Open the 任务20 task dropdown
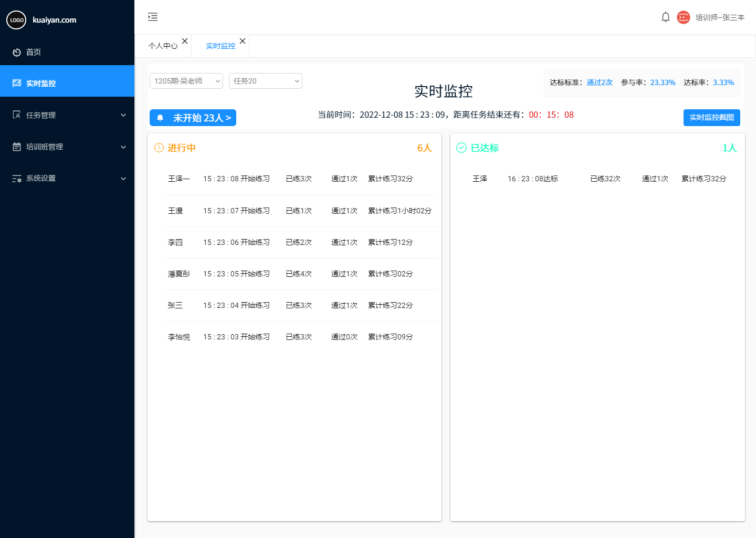This screenshot has width=756, height=538. pyautogui.click(x=266, y=81)
